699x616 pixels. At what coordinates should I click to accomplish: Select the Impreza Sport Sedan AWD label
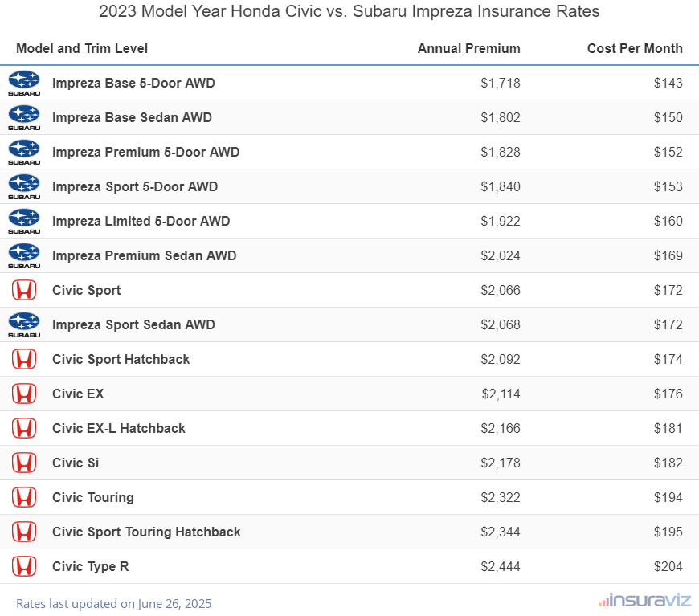(133, 325)
